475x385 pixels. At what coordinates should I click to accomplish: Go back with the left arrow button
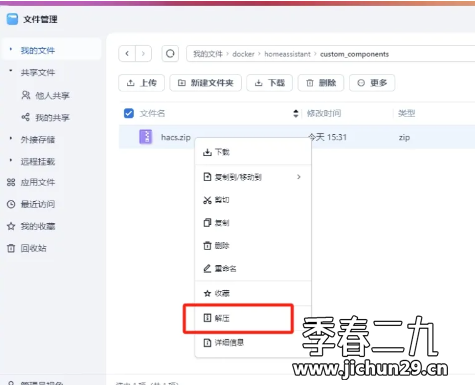127,53
